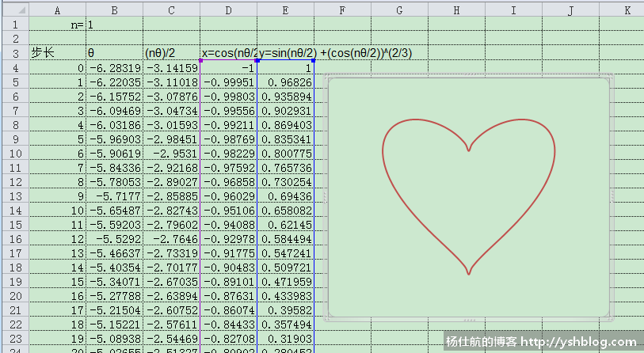Select row 23 header
The height and width of the screenshot is (353, 644).
pos(16,339)
